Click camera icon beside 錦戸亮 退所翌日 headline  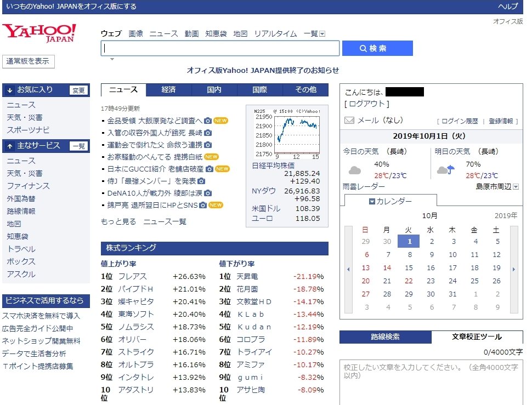203,205
